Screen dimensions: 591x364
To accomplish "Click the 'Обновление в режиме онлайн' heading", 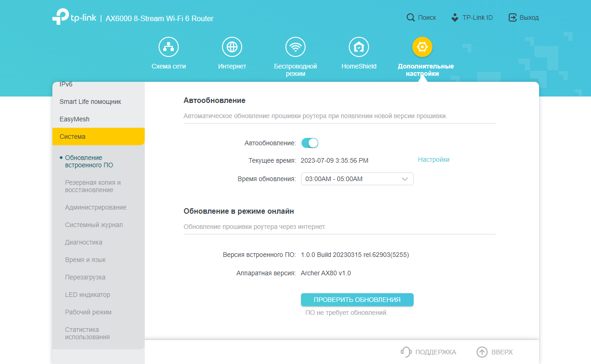I will pos(239,211).
